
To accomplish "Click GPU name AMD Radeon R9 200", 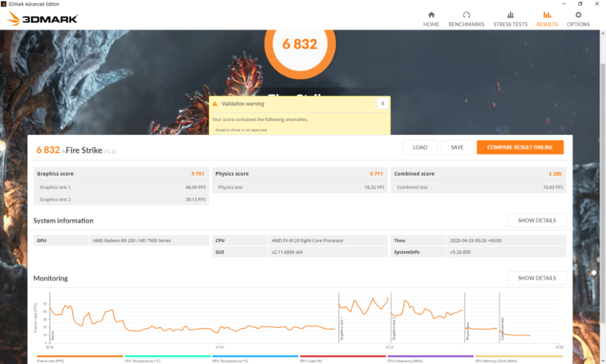I will click(x=132, y=240).
